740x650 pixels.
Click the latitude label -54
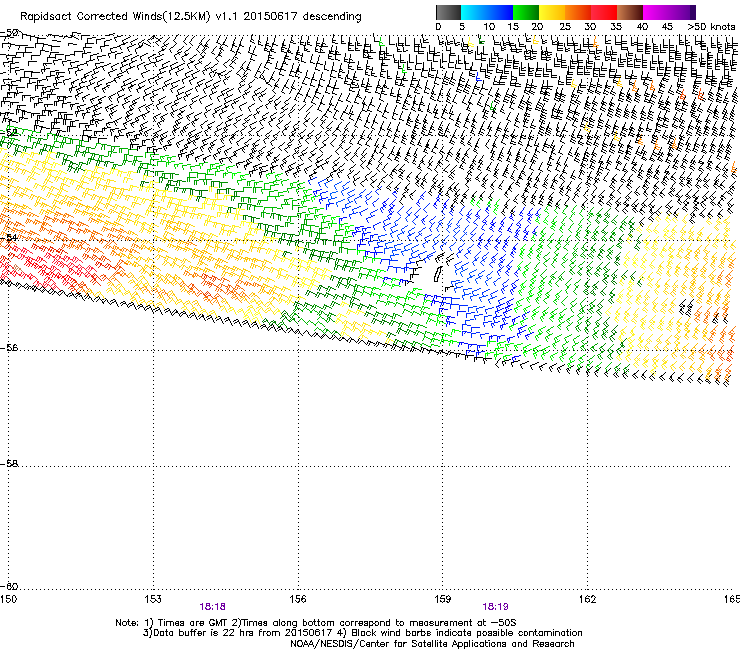point(9,237)
